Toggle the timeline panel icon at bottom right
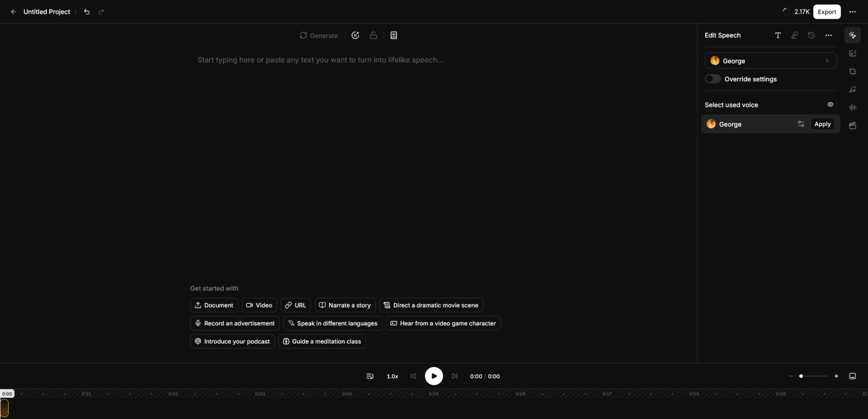868x419 pixels. tap(852, 376)
